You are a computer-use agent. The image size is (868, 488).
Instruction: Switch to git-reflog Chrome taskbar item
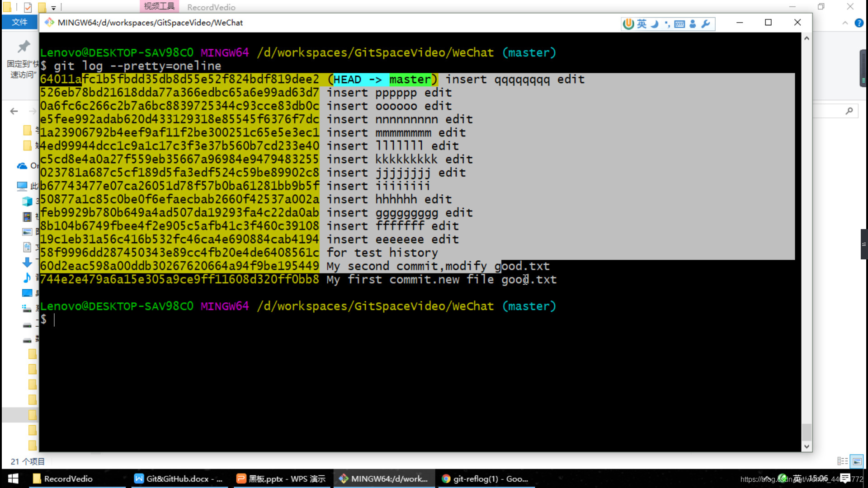pyautogui.click(x=486, y=479)
